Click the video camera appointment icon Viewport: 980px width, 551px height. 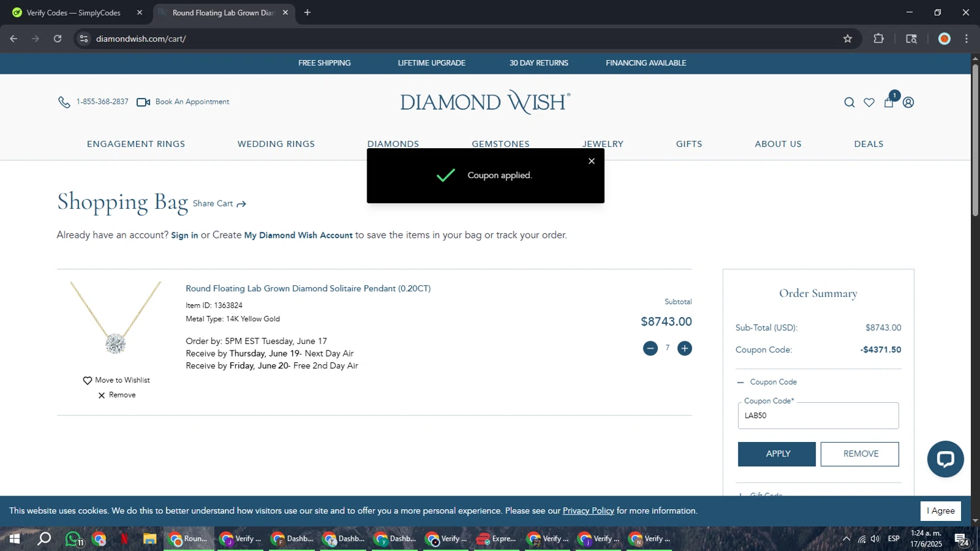point(143,102)
